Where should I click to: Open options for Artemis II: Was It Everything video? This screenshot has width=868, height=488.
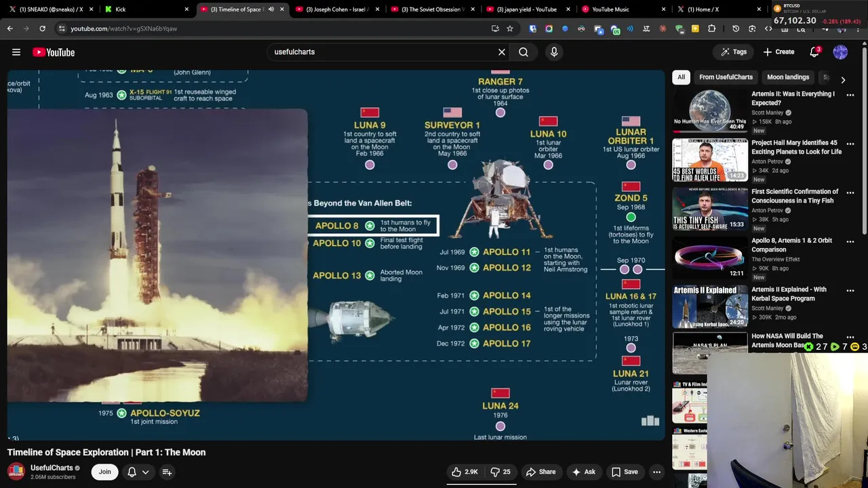pos(850,95)
